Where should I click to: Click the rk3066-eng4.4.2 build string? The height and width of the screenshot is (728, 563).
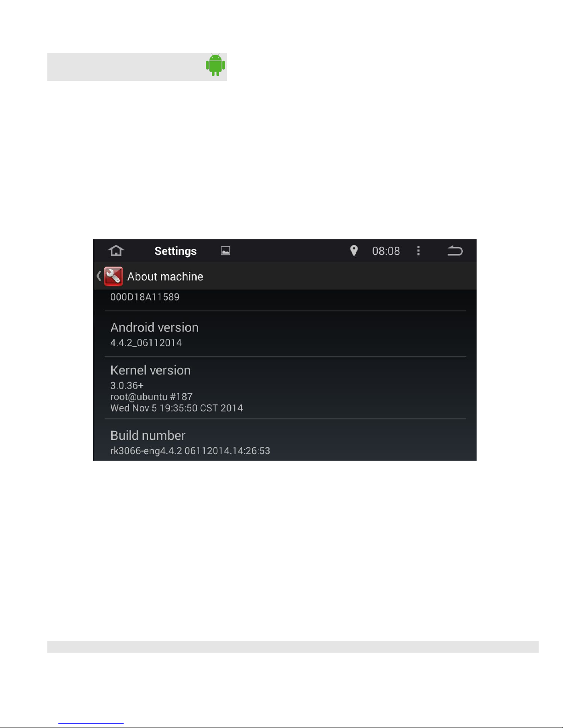190,451
